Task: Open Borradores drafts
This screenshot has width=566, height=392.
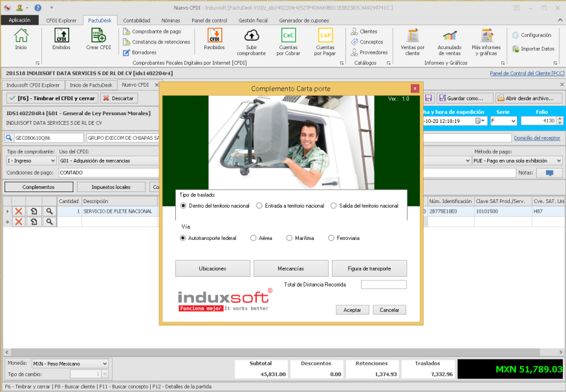Action: coord(140,52)
